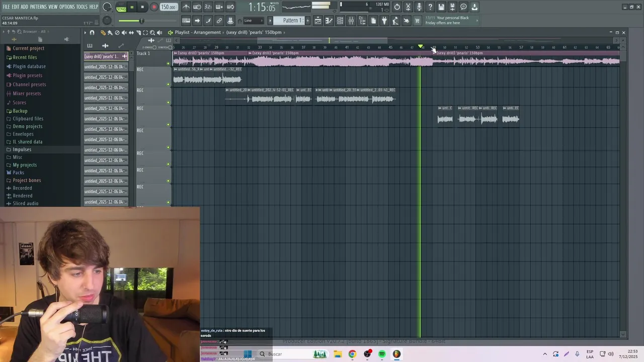Add new pattern with plus button

pos(308,21)
